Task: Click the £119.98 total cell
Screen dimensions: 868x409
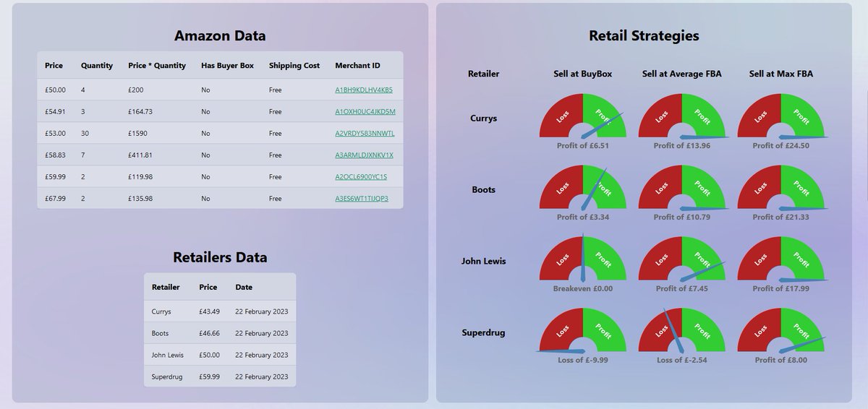Action: coord(140,176)
